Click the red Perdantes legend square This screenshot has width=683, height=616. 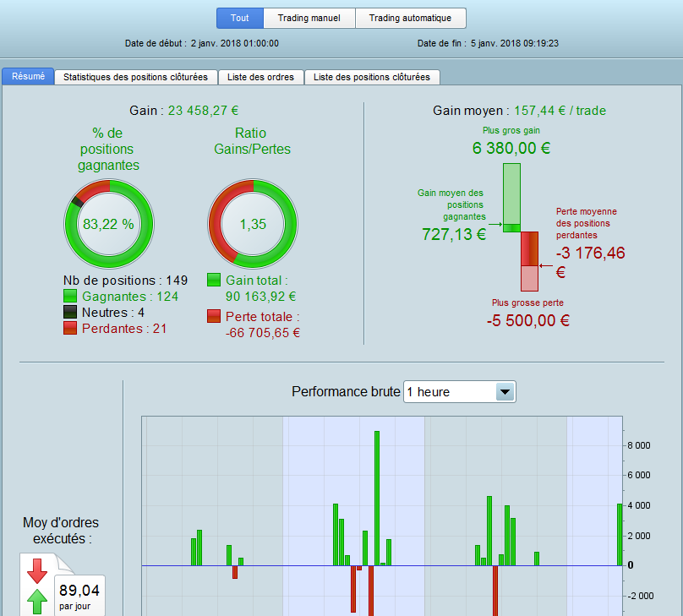click(x=70, y=328)
